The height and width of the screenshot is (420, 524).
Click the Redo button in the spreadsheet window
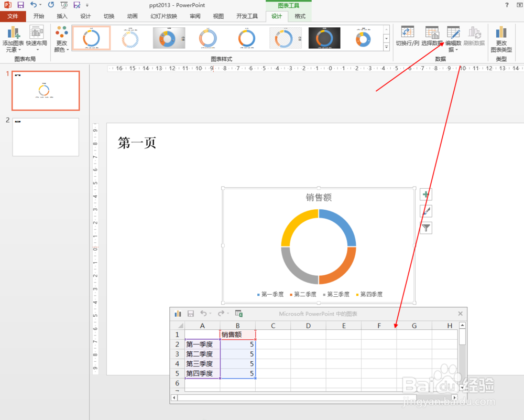click(x=221, y=313)
